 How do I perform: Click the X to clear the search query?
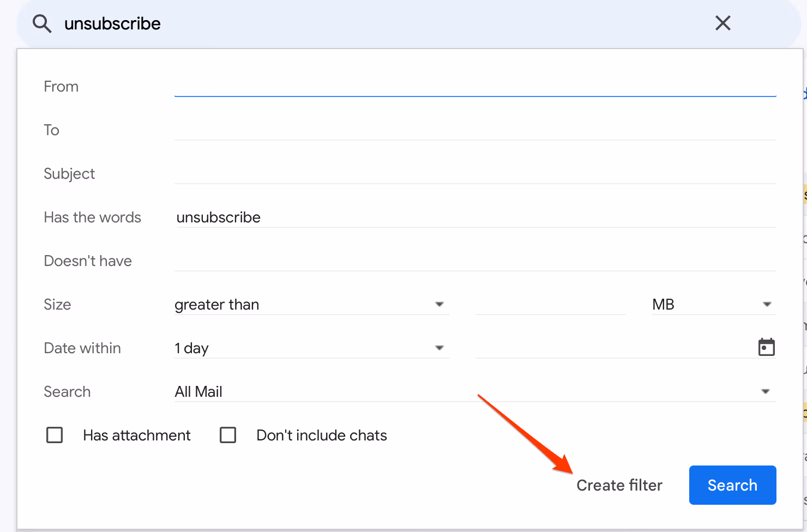[x=722, y=23]
